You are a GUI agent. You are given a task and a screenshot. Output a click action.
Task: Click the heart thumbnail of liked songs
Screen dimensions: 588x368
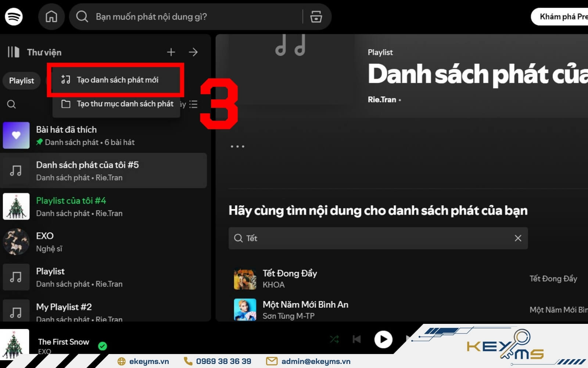[x=16, y=135]
